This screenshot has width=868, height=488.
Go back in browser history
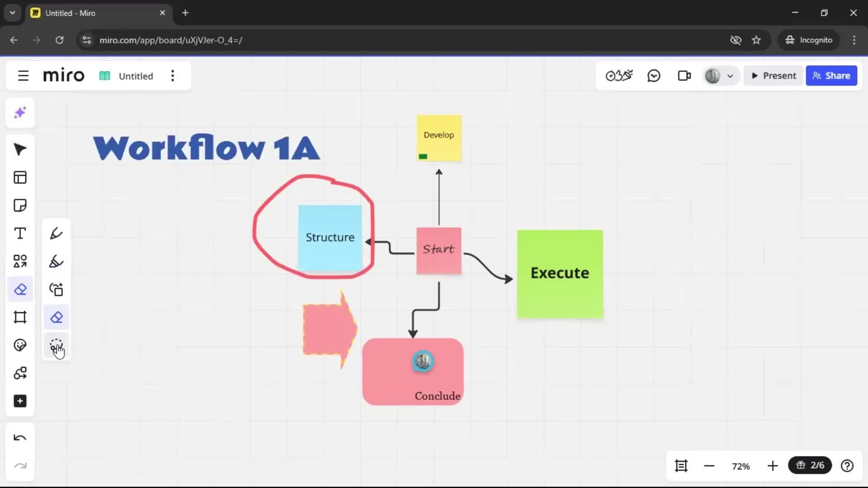(14, 40)
